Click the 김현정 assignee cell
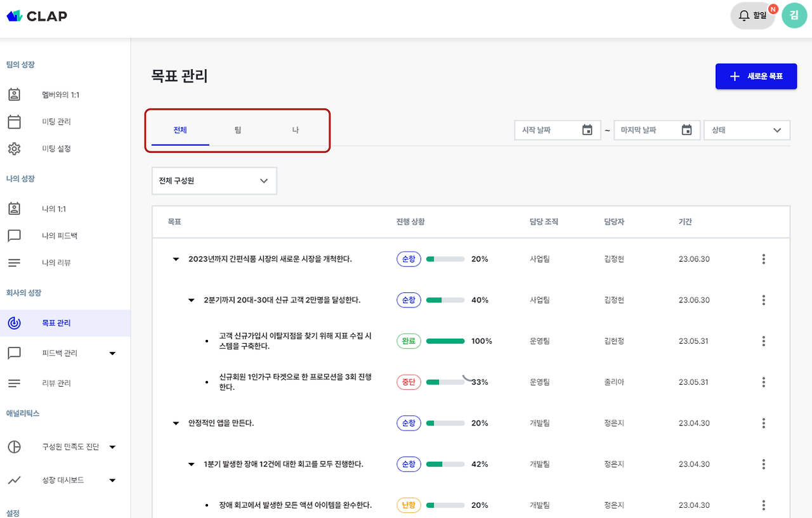 (x=614, y=341)
